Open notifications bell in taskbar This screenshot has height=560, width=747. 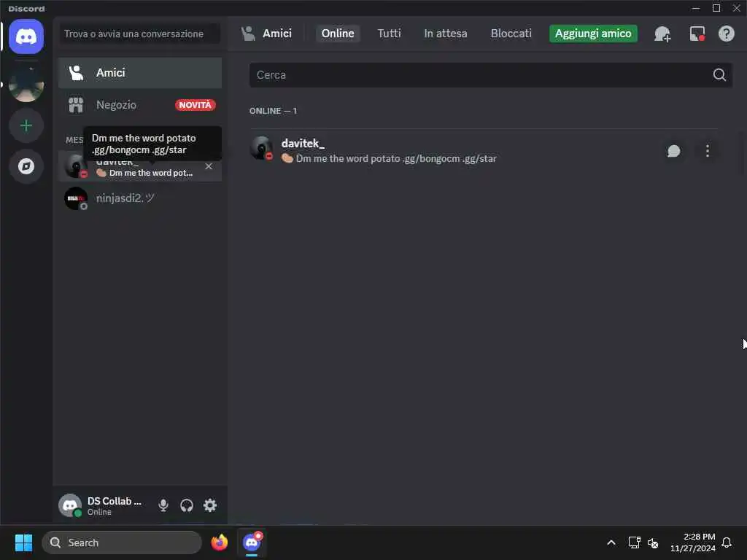click(x=727, y=542)
